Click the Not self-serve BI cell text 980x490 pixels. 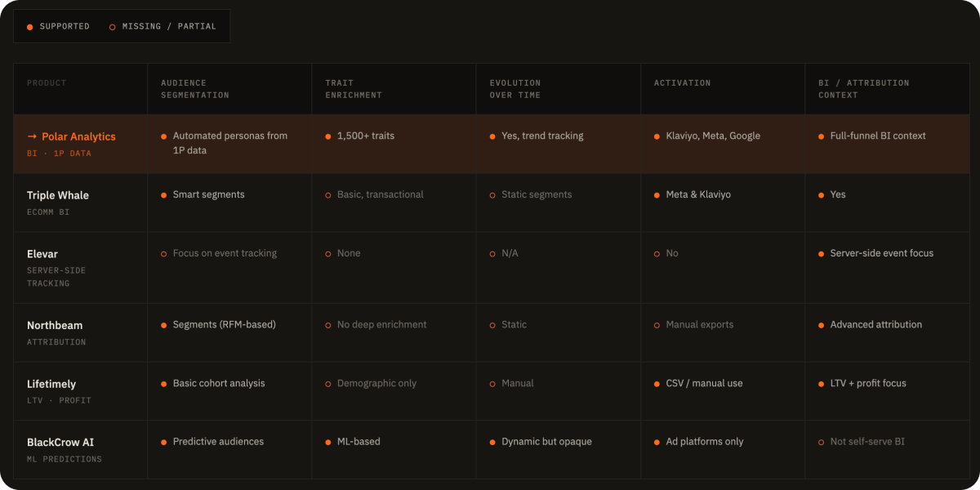click(867, 442)
